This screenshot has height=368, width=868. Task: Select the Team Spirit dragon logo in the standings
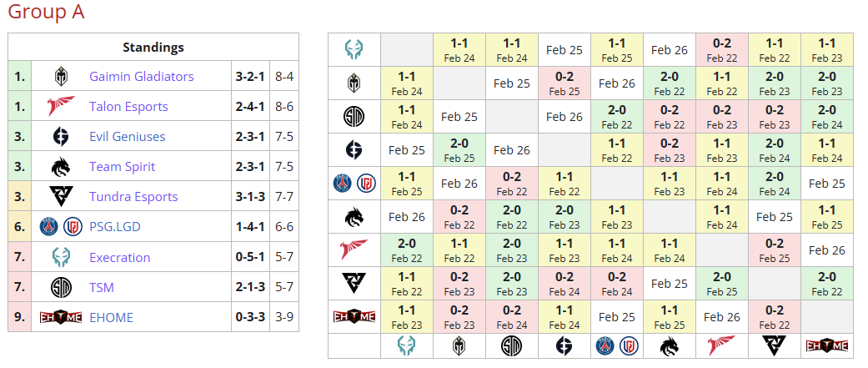pos(61,167)
